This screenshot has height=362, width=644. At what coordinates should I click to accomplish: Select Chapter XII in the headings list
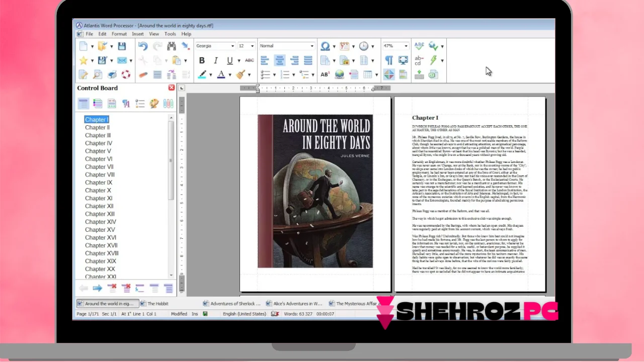(x=99, y=206)
